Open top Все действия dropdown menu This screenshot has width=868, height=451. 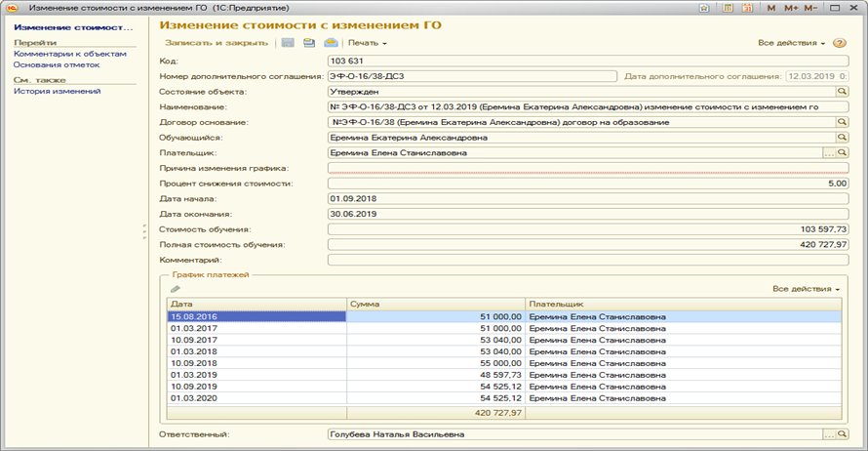point(791,44)
